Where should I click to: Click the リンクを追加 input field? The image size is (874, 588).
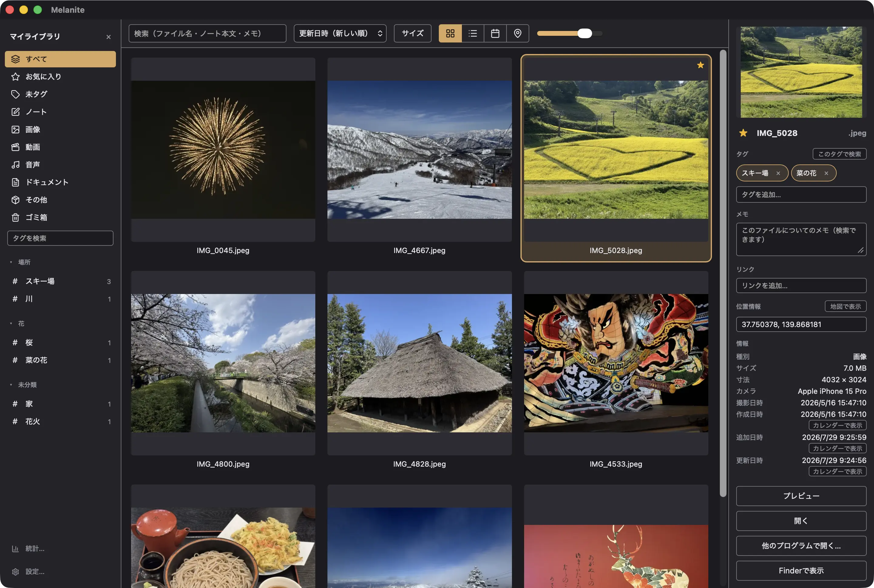801,286
